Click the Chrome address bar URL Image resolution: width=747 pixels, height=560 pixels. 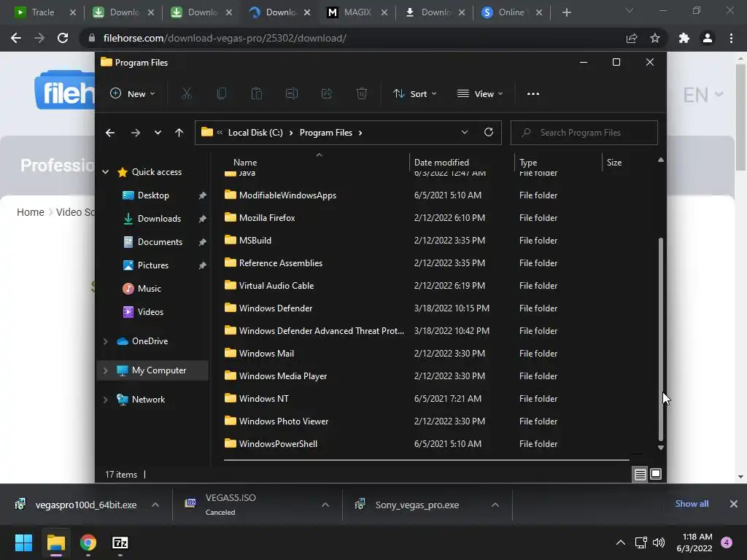coord(225,38)
